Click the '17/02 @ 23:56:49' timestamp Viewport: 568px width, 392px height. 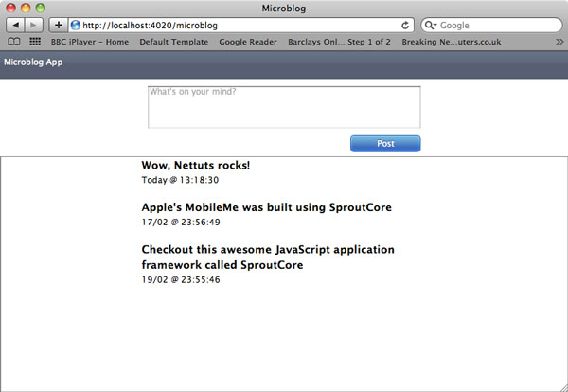[x=181, y=223]
